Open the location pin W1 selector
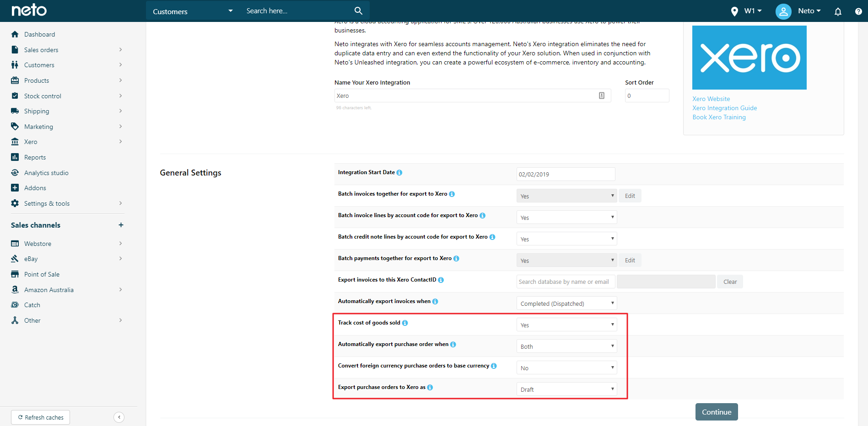The height and width of the screenshot is (426, 868). click(x=746, y=11)
